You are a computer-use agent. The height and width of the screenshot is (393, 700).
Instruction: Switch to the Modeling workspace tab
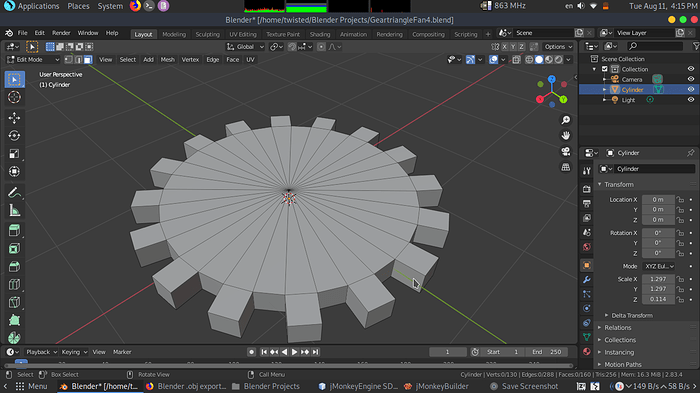(174, 34)
